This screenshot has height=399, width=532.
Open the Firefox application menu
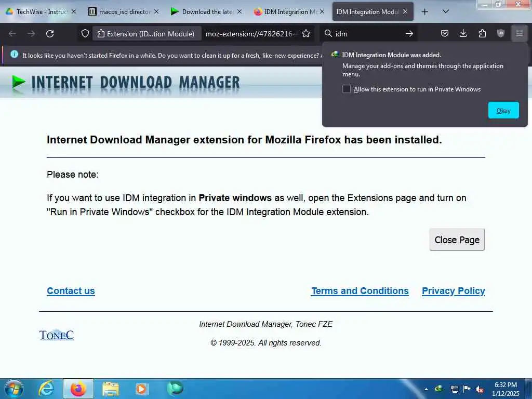click(x=520, y=34)
